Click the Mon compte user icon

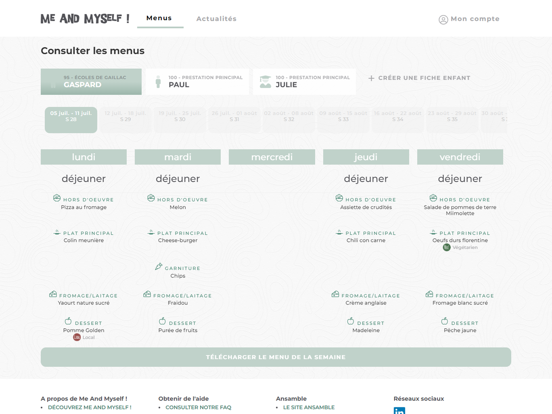(x=443, y=19)
